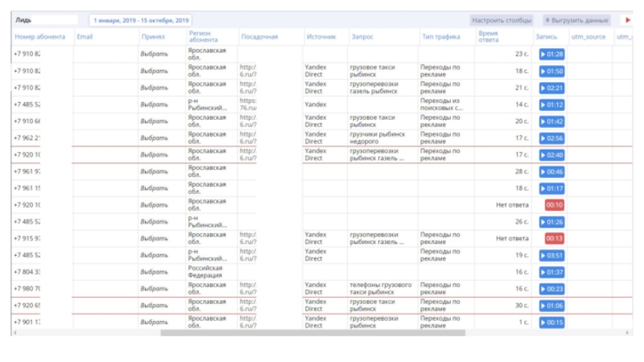644x362 pixels.
Task: Play the 03:51 call recording
Action: point(551,255)
